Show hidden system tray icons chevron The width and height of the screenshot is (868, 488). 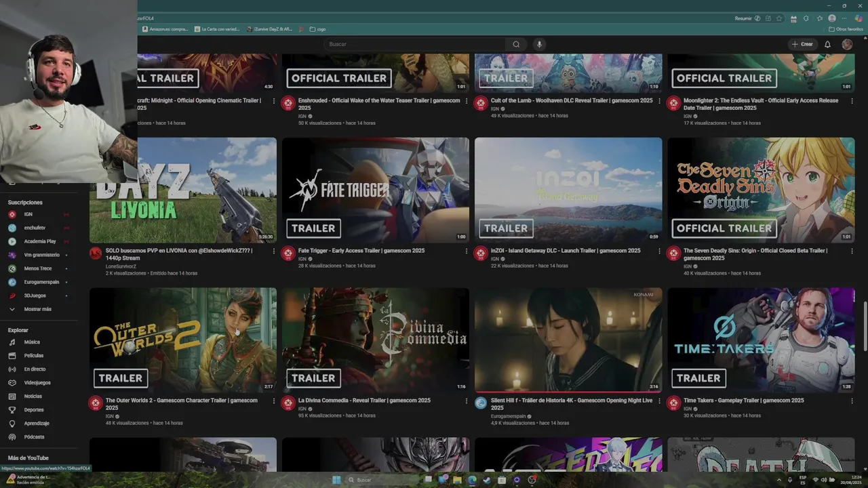(778, 480)
